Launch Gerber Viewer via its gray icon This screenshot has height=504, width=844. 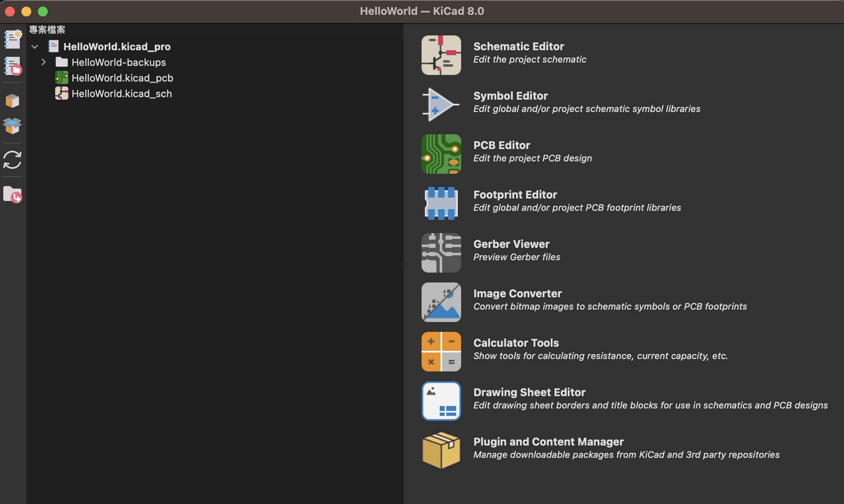click(441, 253)
